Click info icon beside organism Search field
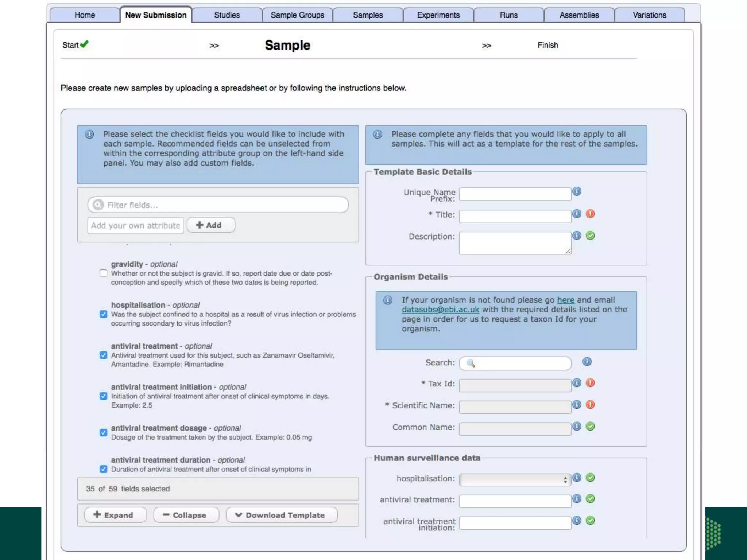 pos(587,362)
